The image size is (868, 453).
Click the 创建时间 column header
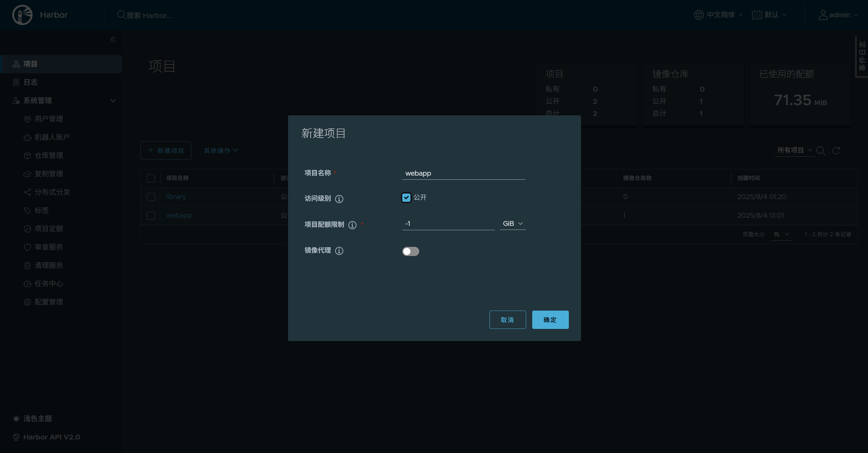pos(749,178)
